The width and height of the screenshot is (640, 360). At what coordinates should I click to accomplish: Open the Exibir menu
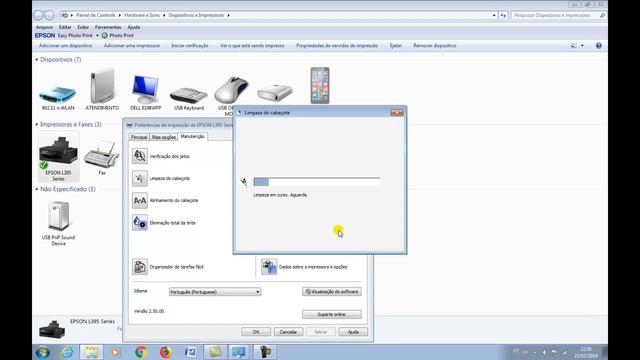coord(83,27)
